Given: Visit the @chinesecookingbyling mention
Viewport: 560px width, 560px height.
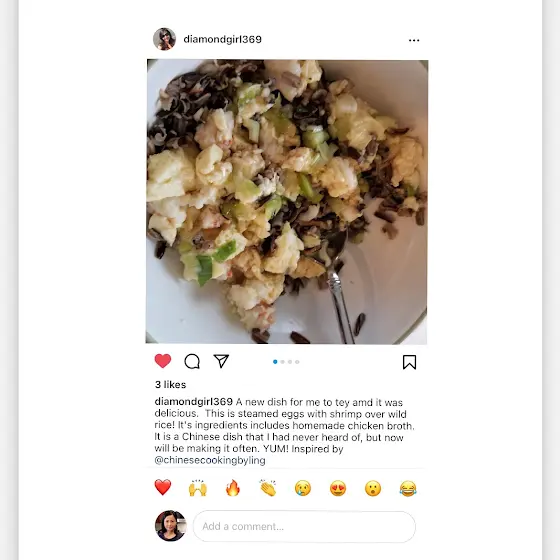Looking at the screenshot, I should pyautogui.click(x=210, y=460).
